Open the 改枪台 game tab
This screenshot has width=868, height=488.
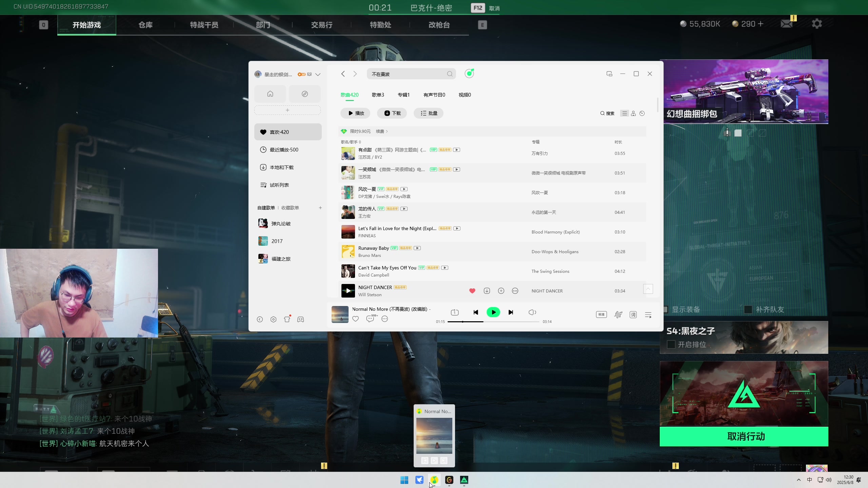439,25
